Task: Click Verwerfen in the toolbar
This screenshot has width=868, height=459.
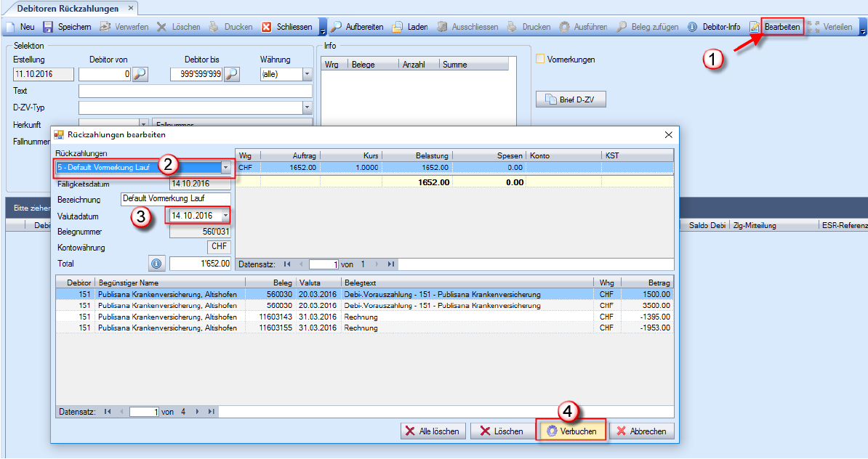Action: coord(124,27)
